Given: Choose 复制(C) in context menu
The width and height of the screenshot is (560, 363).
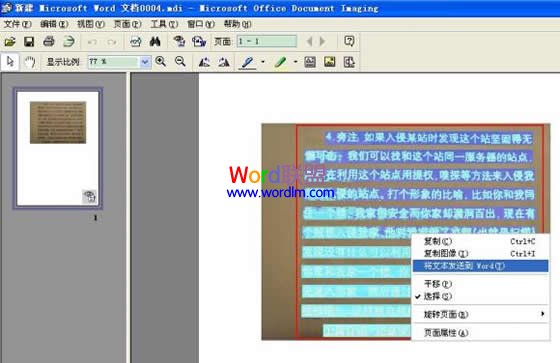Looking at the screenshot, I should coord(480,242).
